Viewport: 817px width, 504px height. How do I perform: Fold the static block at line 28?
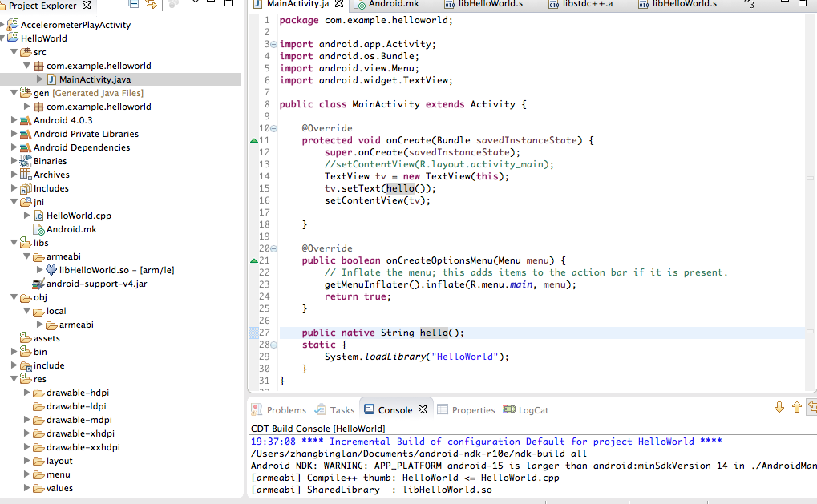274,345
